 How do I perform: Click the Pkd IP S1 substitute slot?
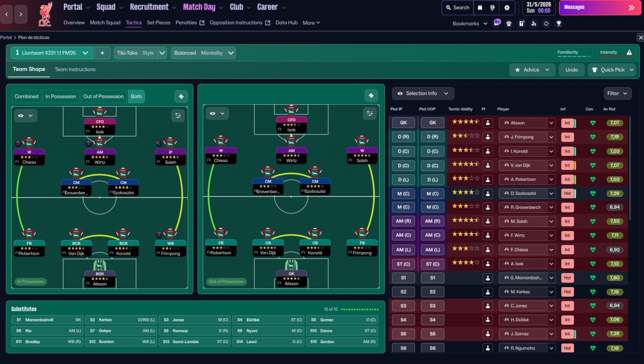(404, 278)
